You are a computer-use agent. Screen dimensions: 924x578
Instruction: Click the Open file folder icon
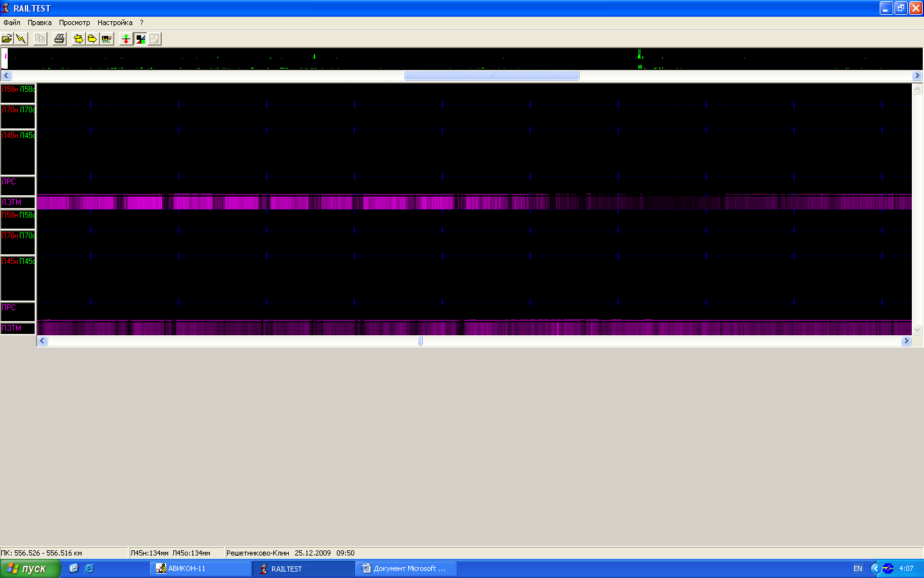tap(7, 39)
